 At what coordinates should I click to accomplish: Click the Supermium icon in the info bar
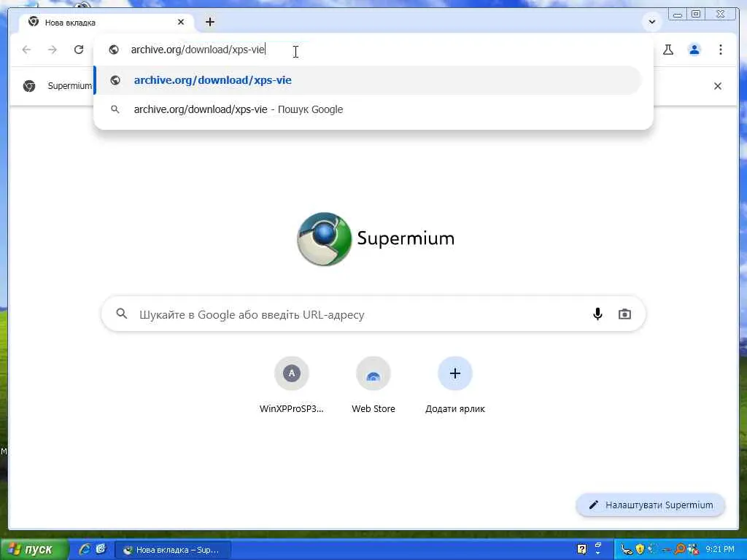[x=29, y=86]
